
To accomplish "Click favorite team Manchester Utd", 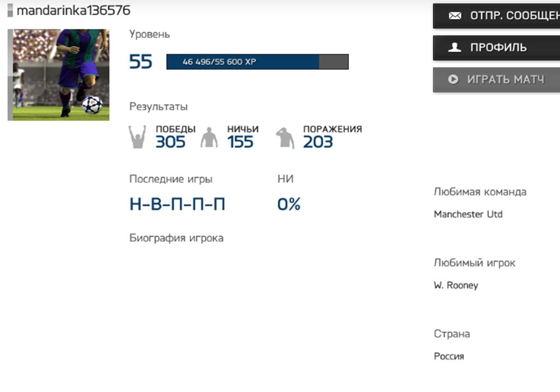I will tap(468, 214).
